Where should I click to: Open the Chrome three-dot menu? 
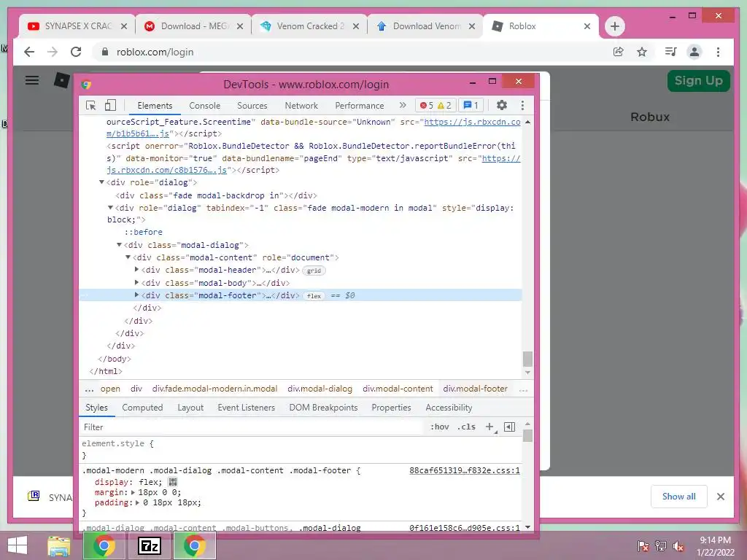pos(718,52)
